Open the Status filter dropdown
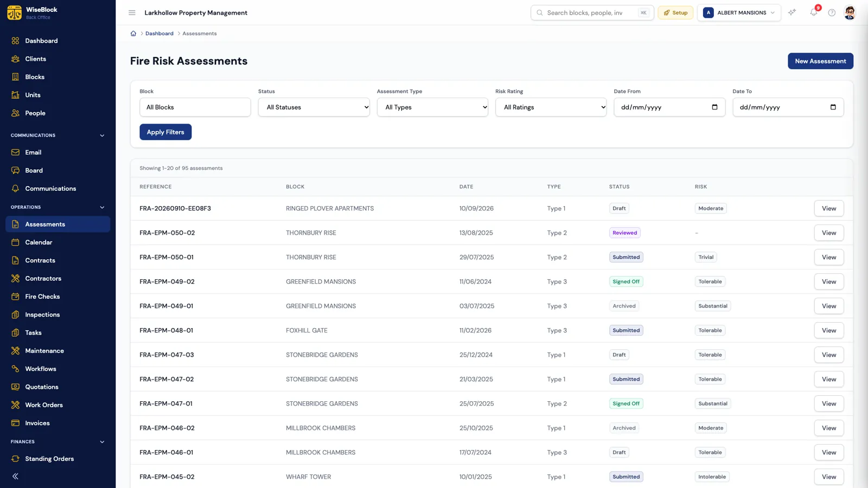The height and width of the screenshot is (488, 868). (314, 107)
